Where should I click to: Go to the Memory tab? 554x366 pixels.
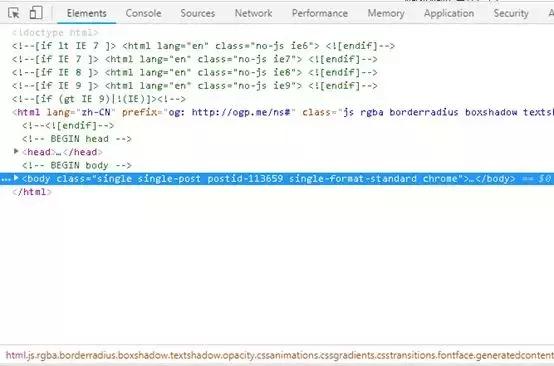pos(386,13)
